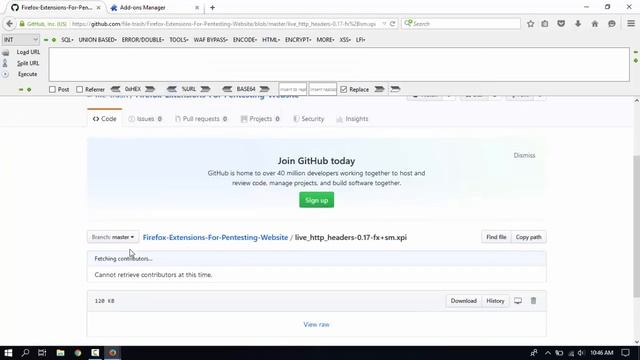
Task: Go back with the browser back arrow
Action: tap(9, 24)
